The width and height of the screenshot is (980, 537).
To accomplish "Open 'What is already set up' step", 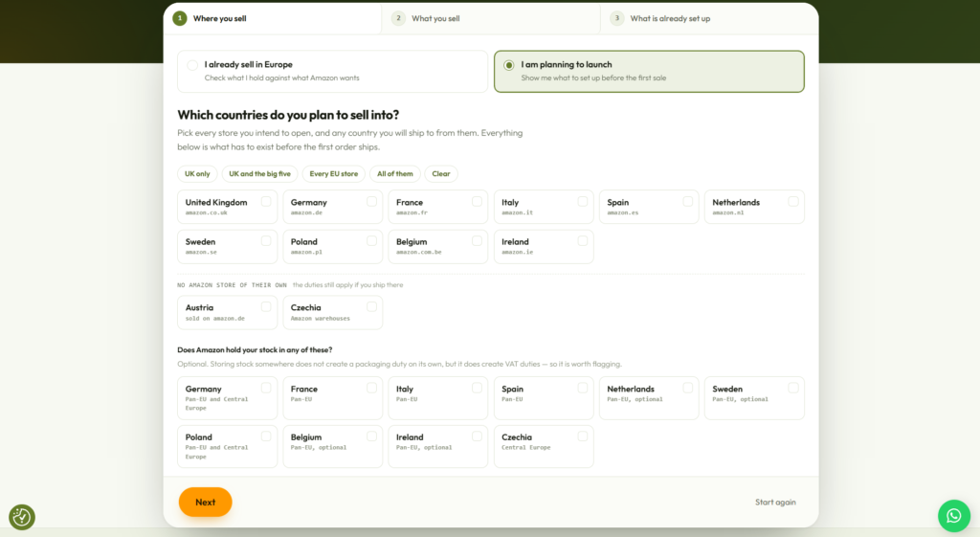I will click(709, 18).
